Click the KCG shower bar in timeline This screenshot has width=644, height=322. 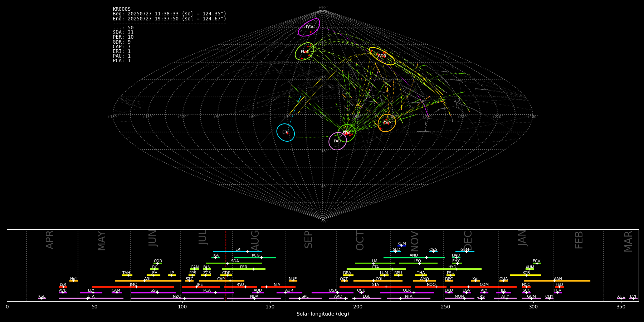[255, 257]
